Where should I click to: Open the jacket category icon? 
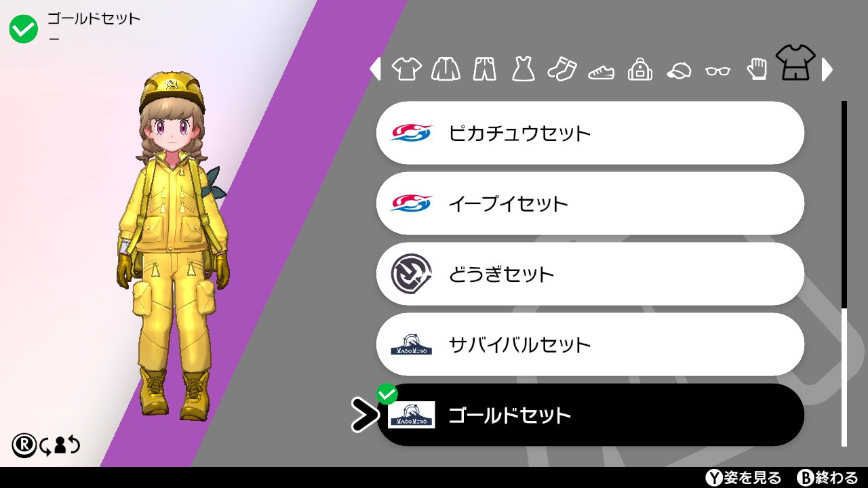pos(446,69)
